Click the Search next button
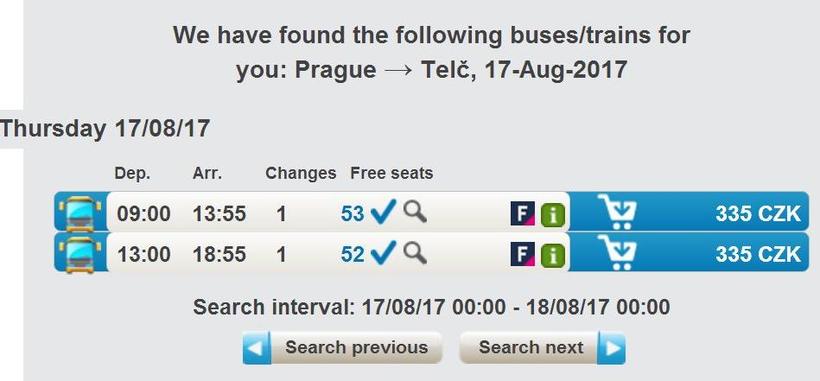 point(542,348)
